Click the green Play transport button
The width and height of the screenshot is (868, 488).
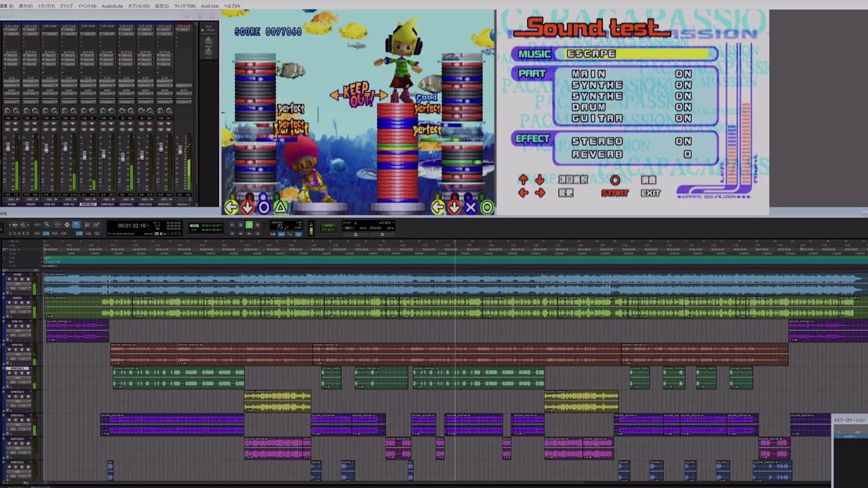[x=249, y=224]
